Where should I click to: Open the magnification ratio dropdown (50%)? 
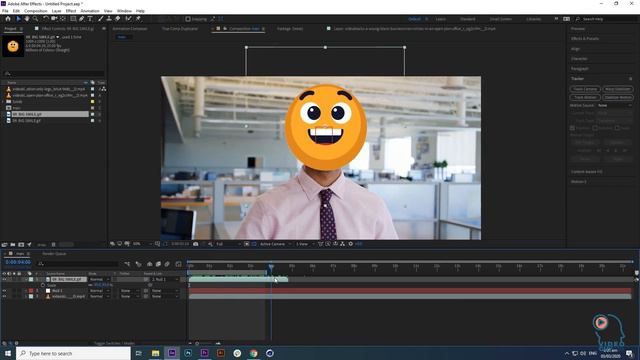[142, 244]
